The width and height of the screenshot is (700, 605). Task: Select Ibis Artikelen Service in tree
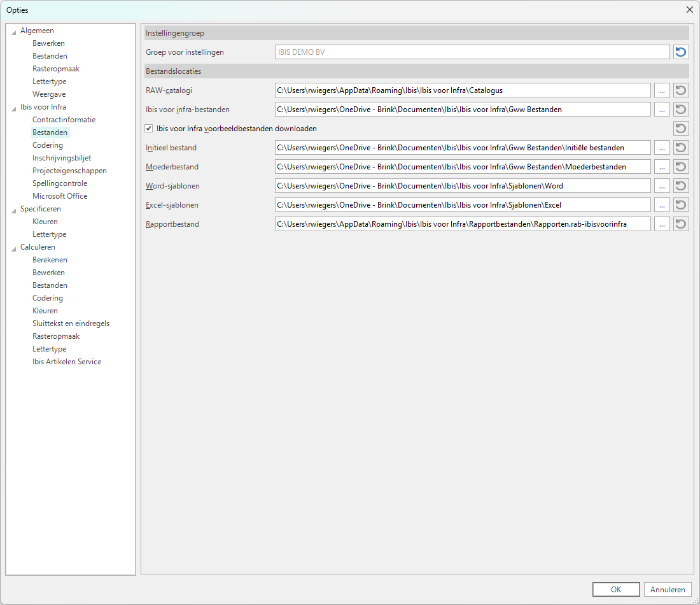coord(67,362)
